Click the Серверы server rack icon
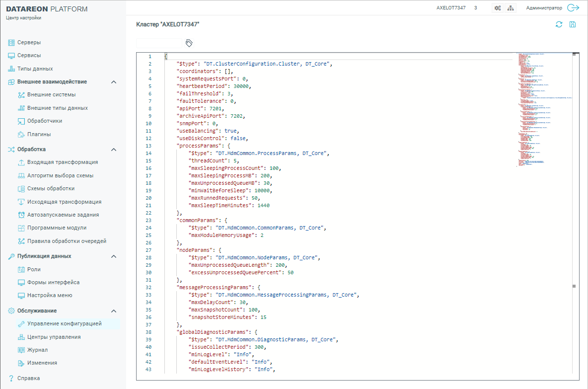The image size is (588, 389). (x=11, y=43)
